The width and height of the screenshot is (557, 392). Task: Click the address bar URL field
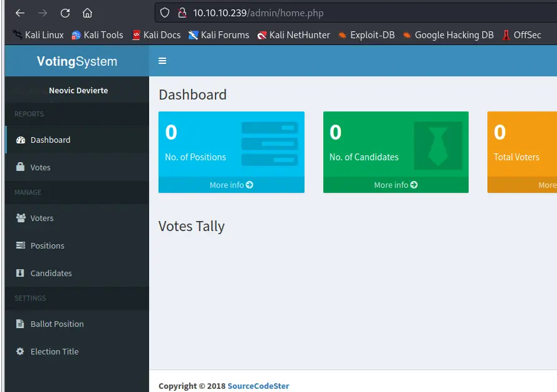355,13
